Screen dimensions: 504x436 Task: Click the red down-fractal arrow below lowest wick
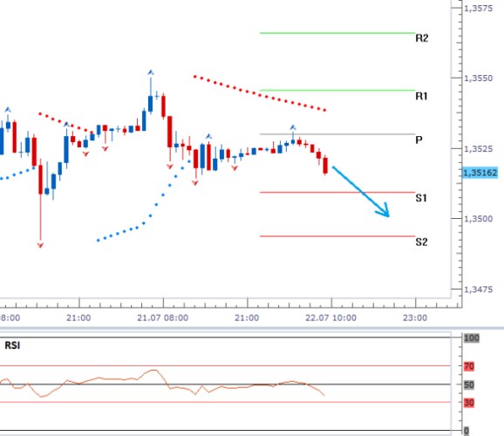point(40,245)
